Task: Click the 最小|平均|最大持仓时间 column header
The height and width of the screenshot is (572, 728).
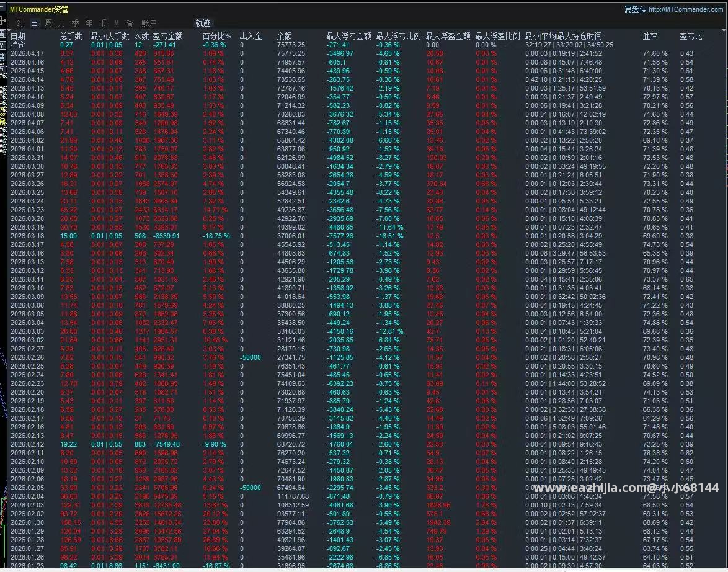Action: pyautogui.click(x=563, y=36)
